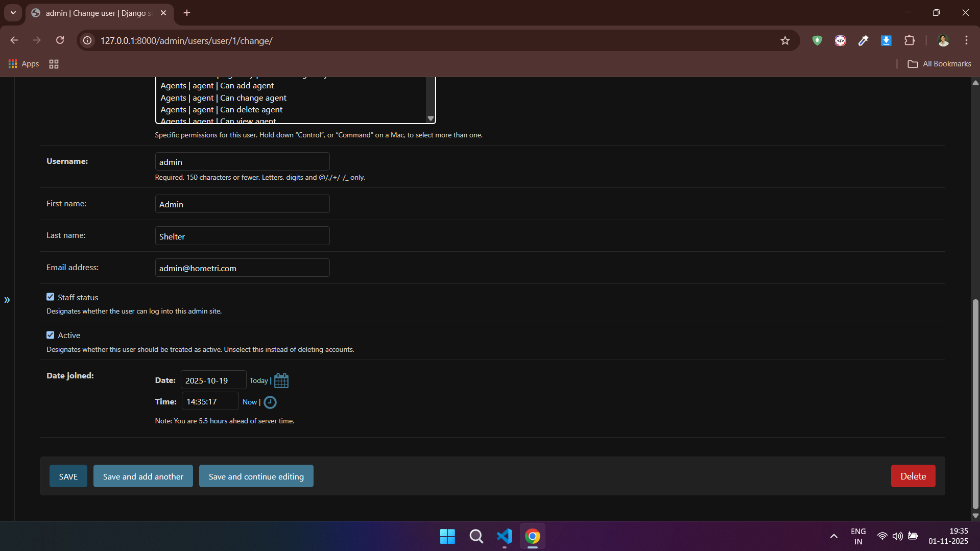Set date with the Today link
The height and width of the screenshot is (551, 980).
259,380
